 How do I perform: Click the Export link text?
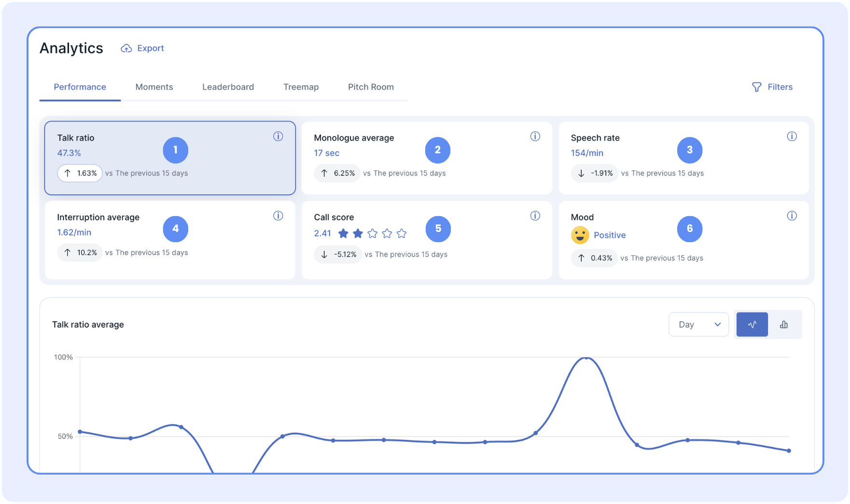point(150,48)
